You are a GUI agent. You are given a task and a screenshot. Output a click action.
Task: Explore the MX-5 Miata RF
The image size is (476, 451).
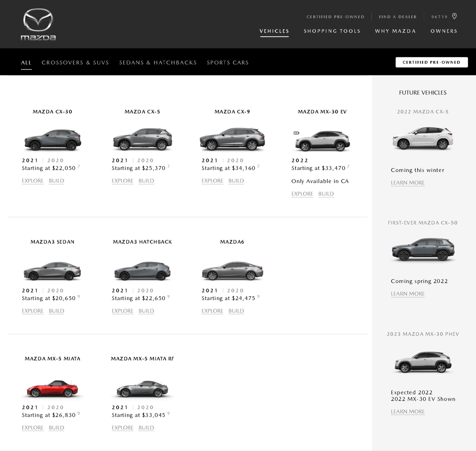click(x=123, y=428)
